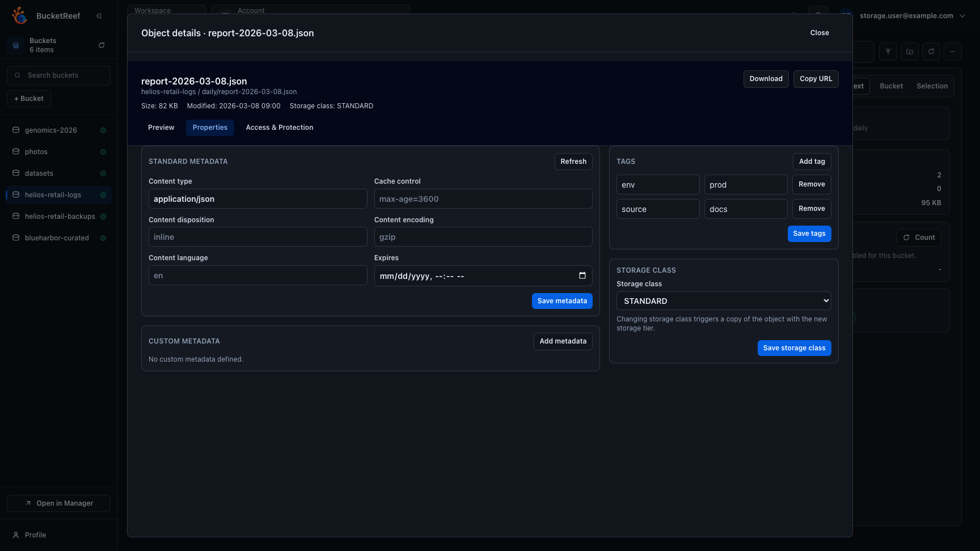Collapse the sidebar with the arrow icon
This screenshot has height=551, width=980.
coord(99,16)
